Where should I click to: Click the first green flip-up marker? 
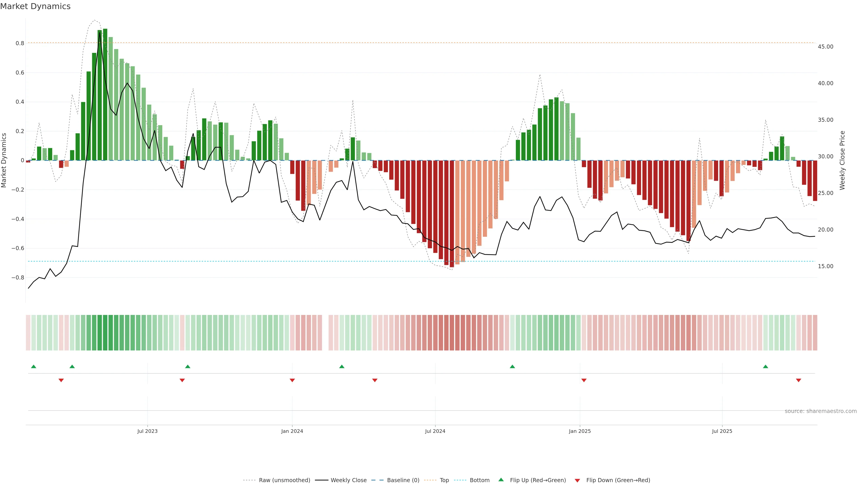[x=33, y=366]
